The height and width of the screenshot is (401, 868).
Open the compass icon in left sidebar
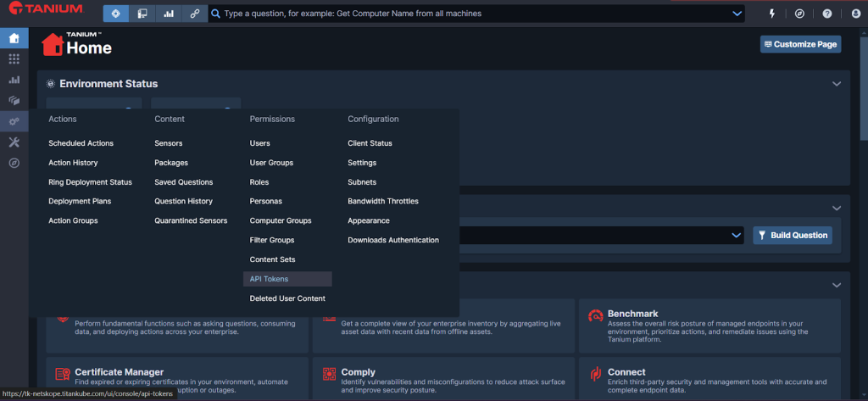coord(14,163)
